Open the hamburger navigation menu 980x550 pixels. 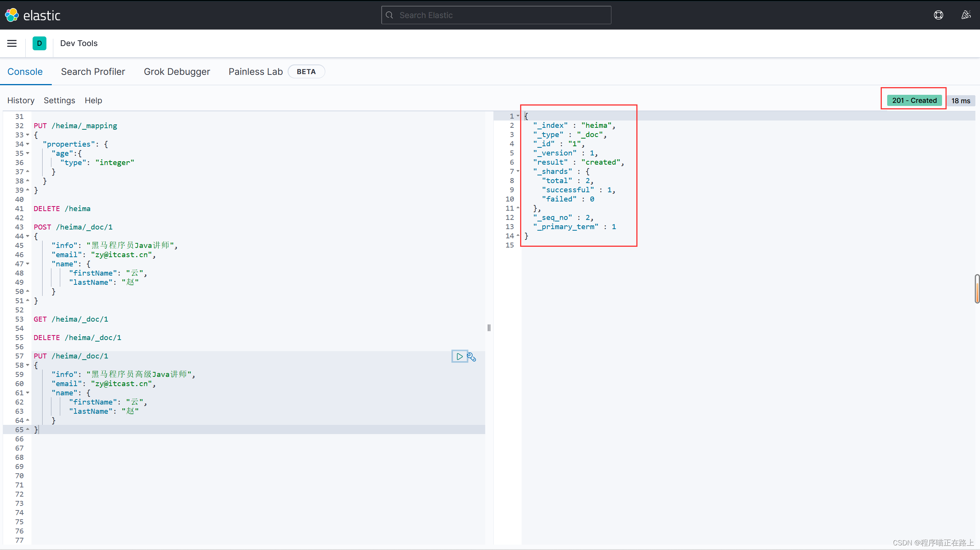[x=12, y=43]
